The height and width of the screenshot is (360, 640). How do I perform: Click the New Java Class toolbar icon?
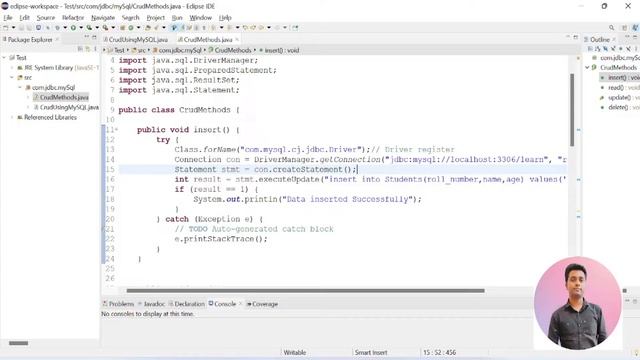pyautogui.click(x=131, y=28)
